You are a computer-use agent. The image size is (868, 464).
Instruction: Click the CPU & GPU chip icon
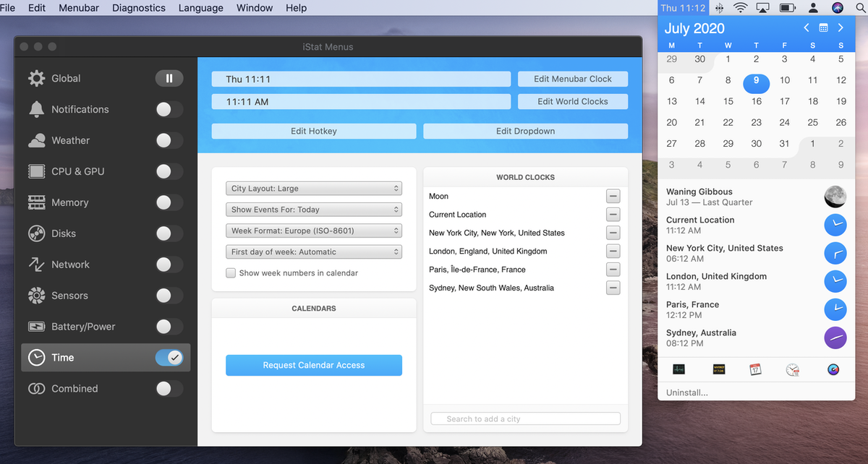click(x=36, y=171)
